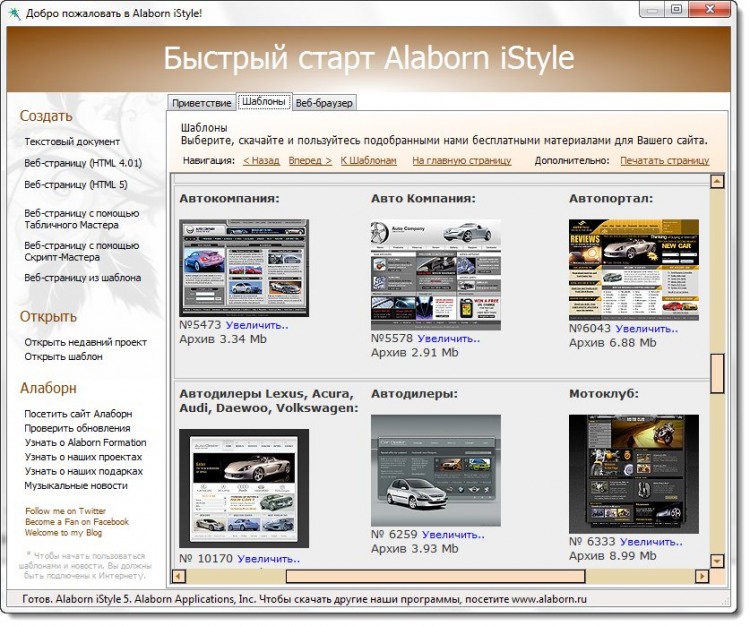
Task: Click the horizontal scrollbar right arrow
Action: pos(702,576)
